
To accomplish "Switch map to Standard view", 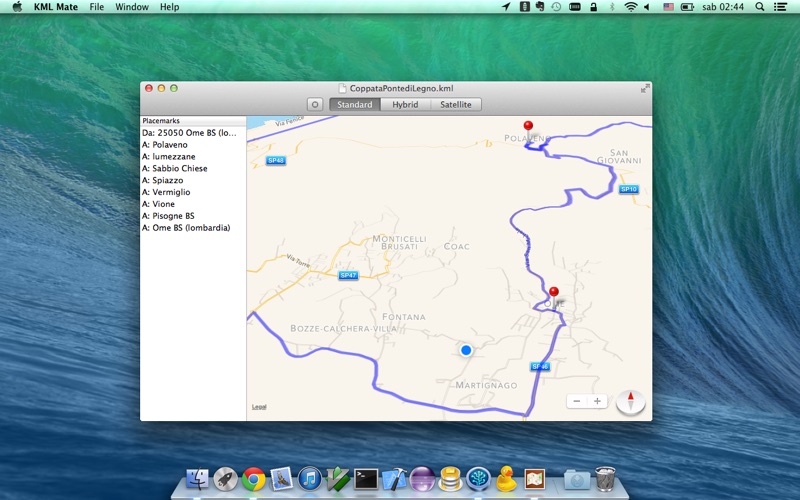I will tap(355, 105).
